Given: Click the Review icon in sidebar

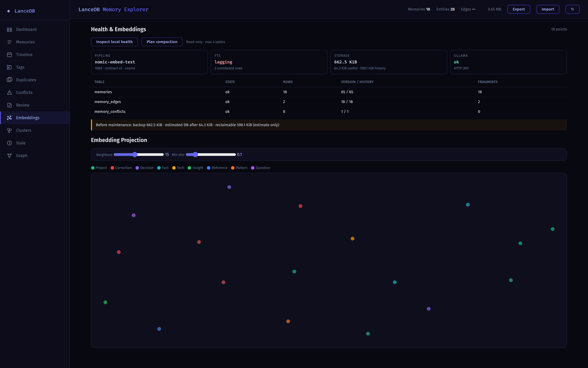Looking at the screenshot, I should click(x=9, y=105).
